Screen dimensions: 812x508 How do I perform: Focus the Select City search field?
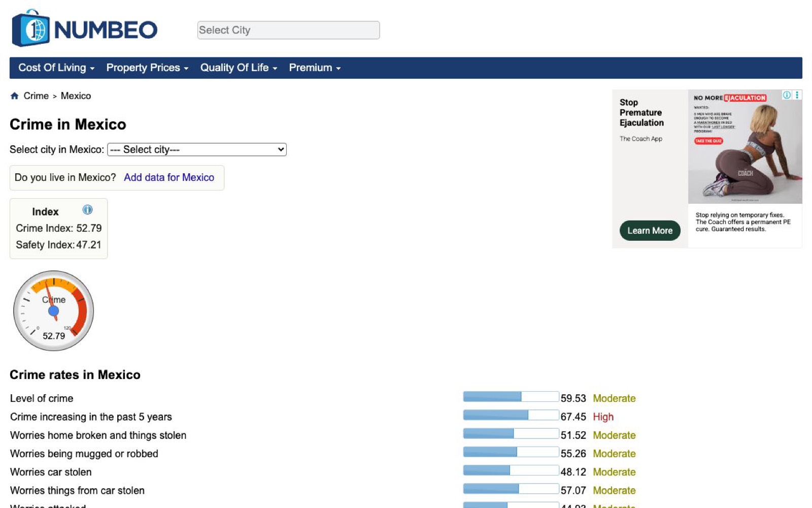288,30
